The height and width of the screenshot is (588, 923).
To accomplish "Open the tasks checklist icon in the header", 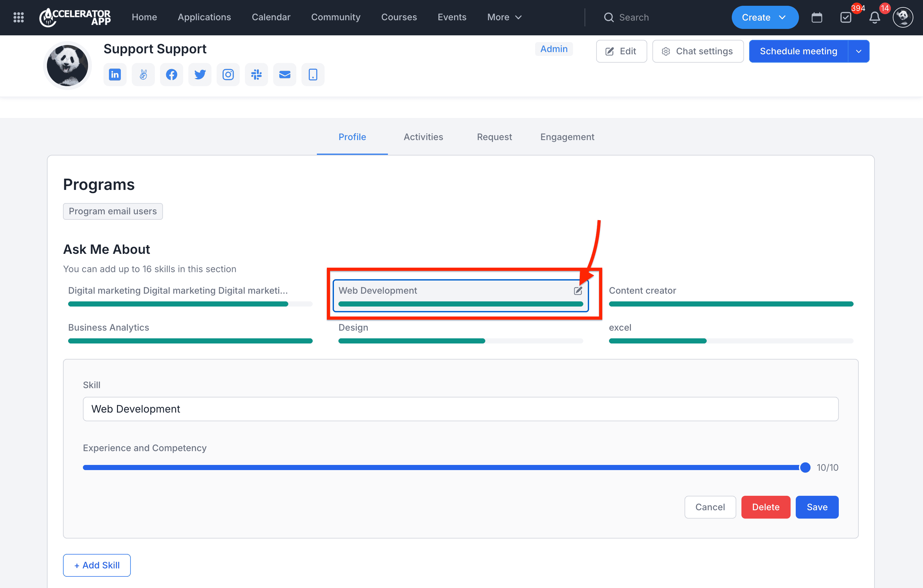I will click(846, 17).
